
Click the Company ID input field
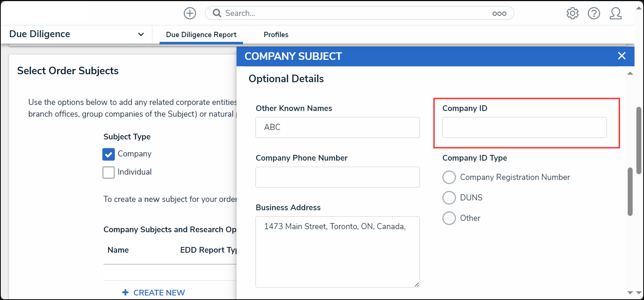click(525, 127)
